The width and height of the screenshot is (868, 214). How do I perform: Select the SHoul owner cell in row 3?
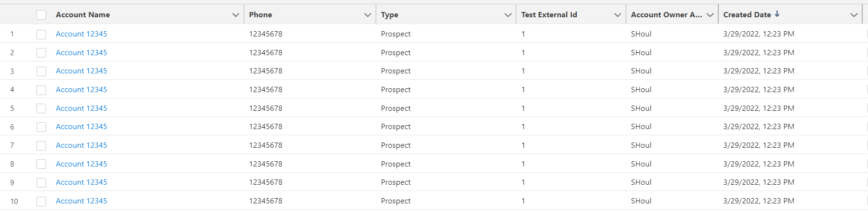(x=641, y=71)
